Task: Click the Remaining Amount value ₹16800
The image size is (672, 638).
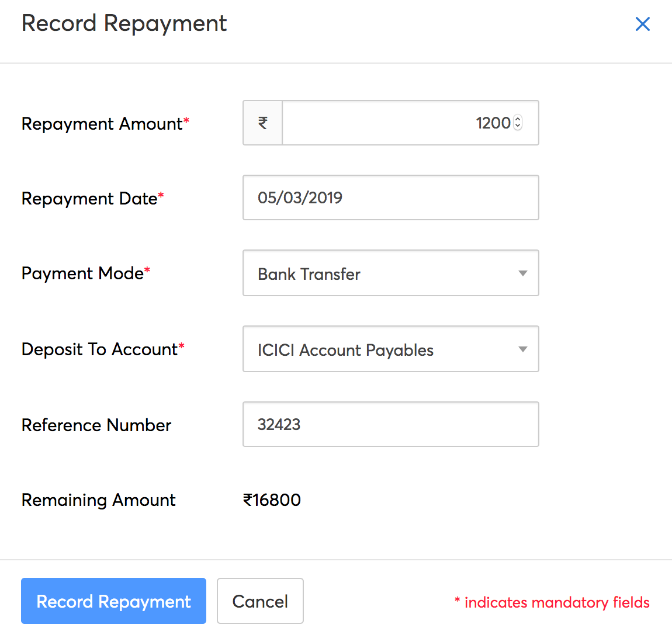Action: [272, 500]
